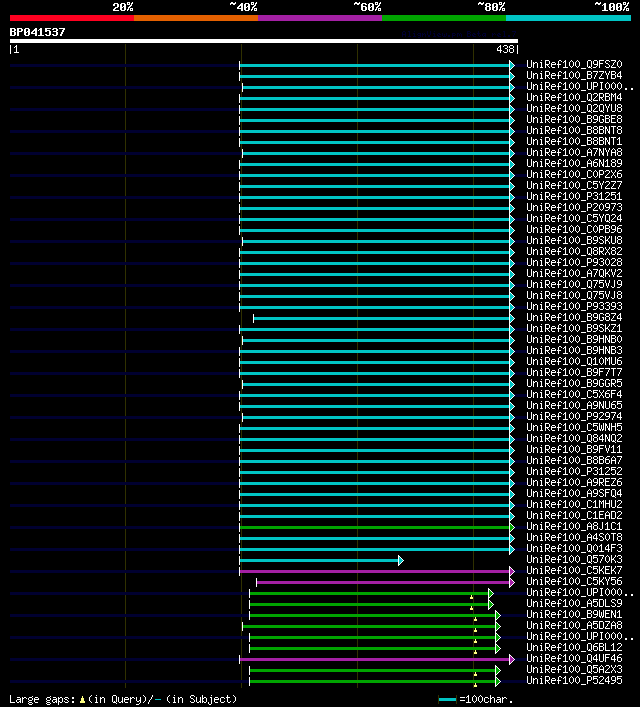This screenshot has width=640, height=707.
Task: Click hit UniRef100_A9NU65
Action: point(574,405)
